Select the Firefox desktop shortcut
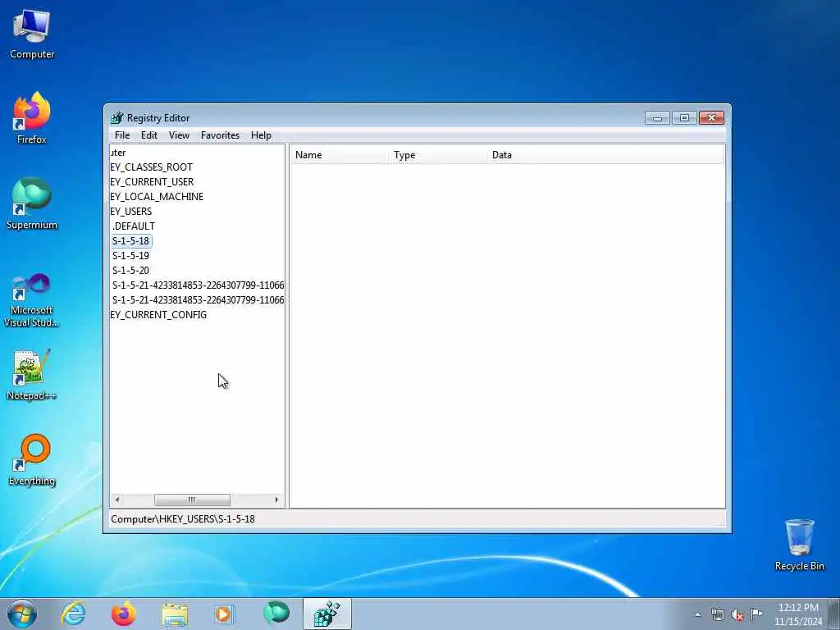 [32, 118]
